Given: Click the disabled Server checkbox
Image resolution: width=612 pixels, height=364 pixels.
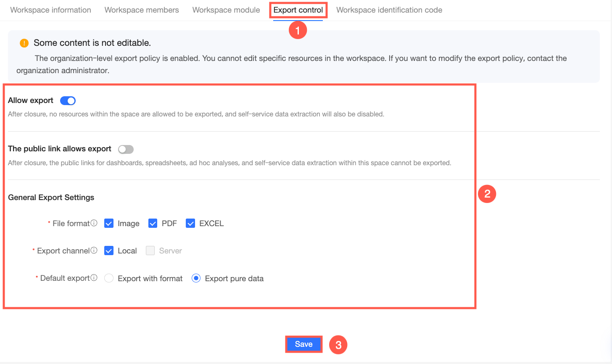Looking at the screenshot, I should (150, 251).
